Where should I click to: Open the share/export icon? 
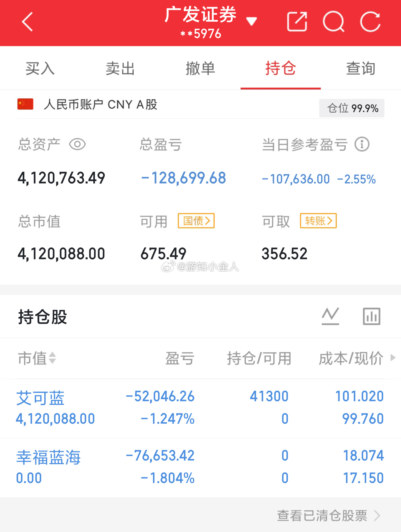297,22
